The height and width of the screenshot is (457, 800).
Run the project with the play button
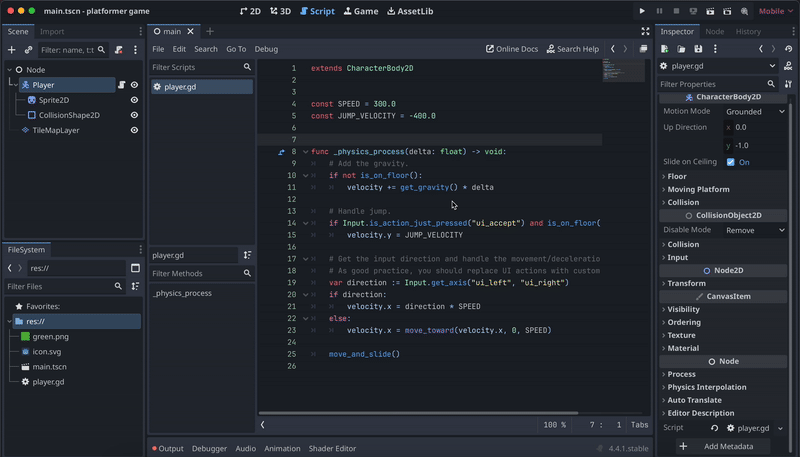coord(642,11)
